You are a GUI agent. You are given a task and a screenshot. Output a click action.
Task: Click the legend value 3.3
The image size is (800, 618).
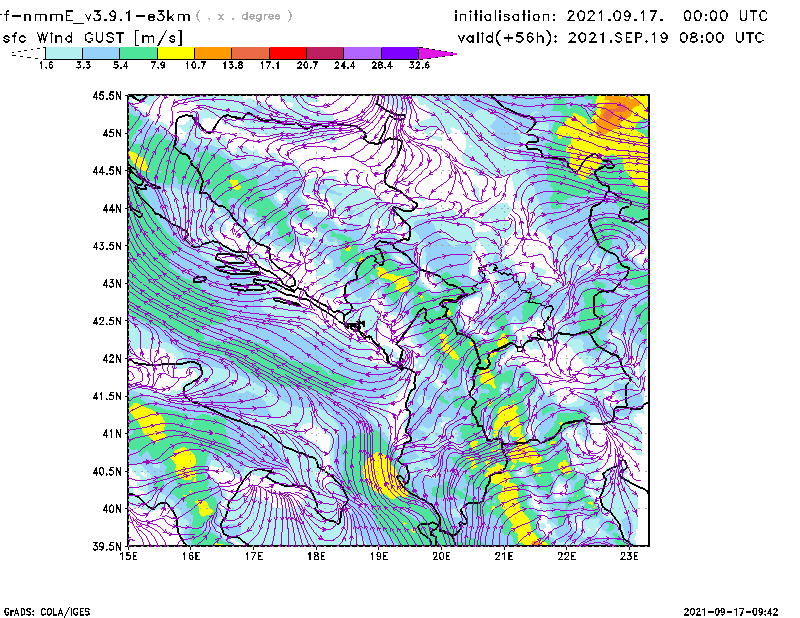83,65
